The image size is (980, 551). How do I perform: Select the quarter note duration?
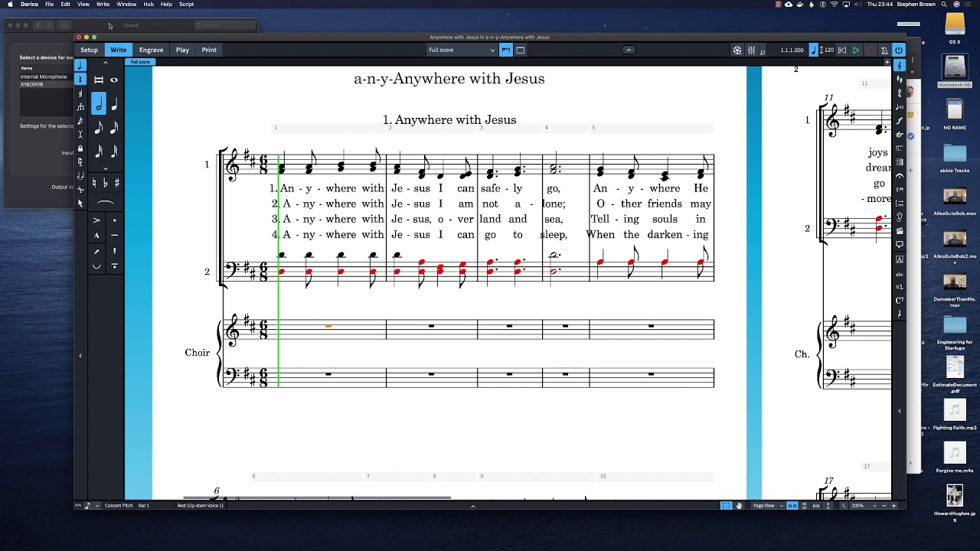114,103
